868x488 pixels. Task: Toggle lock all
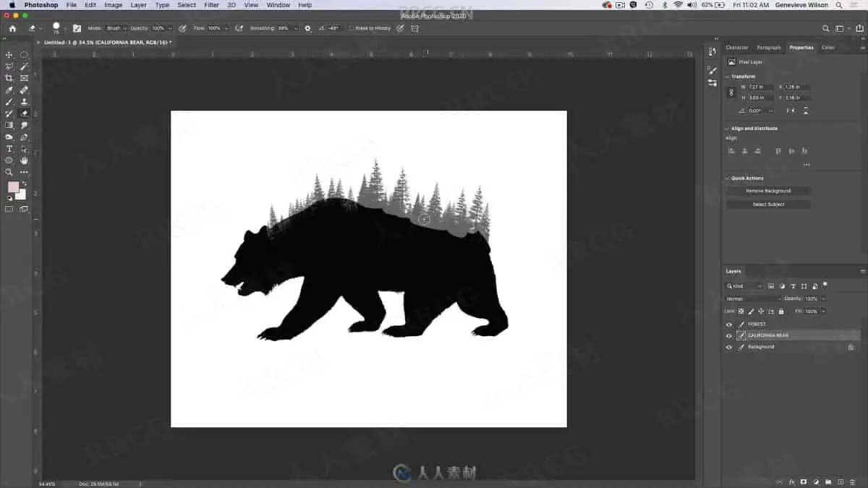pos(781,311)
